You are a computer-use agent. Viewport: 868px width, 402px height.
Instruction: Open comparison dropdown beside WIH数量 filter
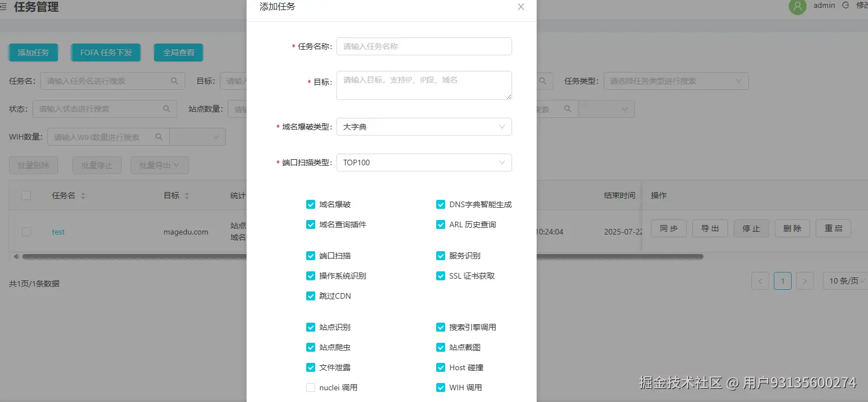click(197, 137)
